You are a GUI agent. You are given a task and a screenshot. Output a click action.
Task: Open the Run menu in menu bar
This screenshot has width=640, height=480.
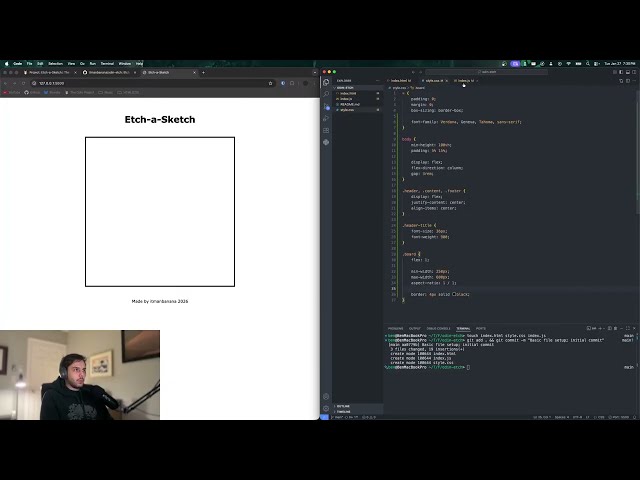[x=93, y=64]
